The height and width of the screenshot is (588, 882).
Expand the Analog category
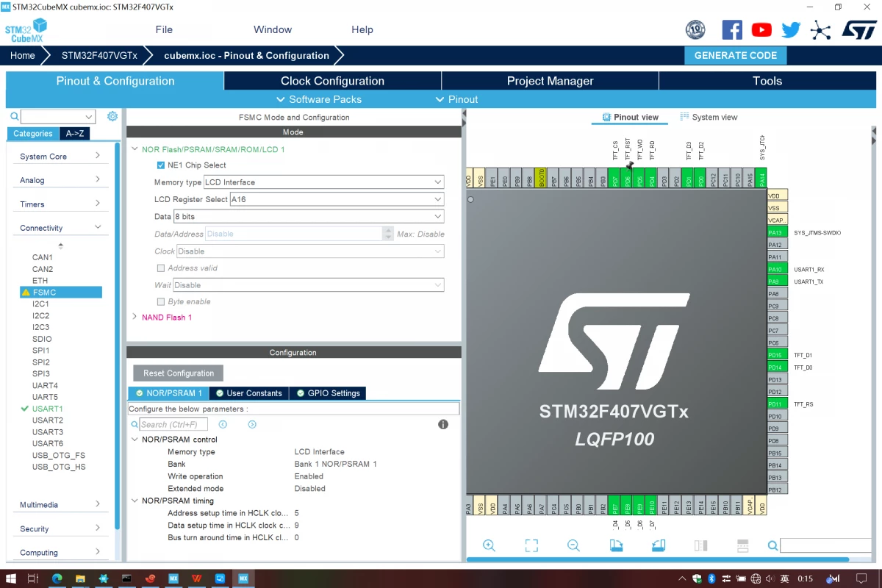point(60,180)
